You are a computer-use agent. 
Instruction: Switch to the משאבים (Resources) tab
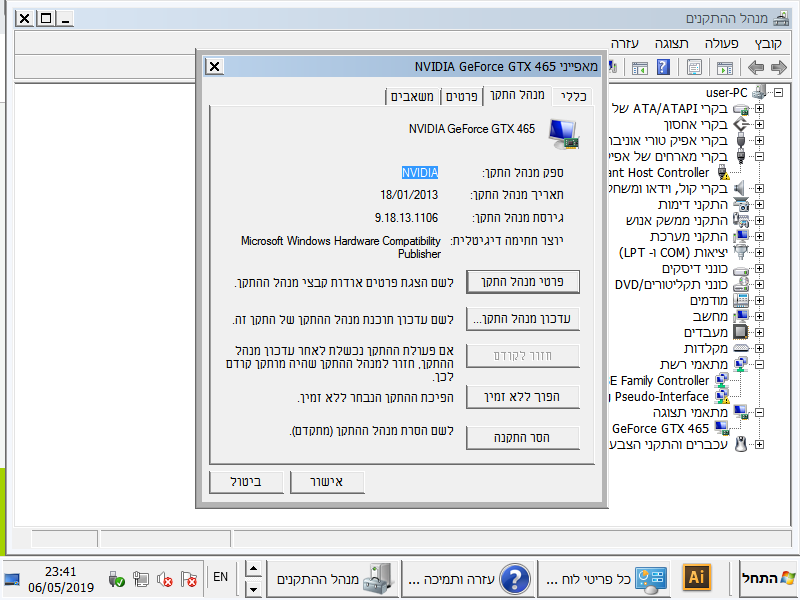[412, 96]
